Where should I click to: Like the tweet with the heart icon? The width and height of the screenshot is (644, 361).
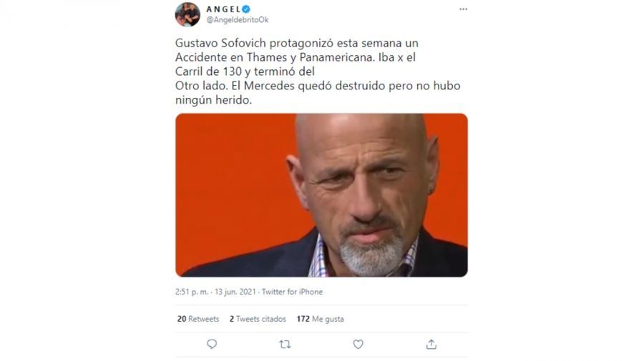point(358,345)
